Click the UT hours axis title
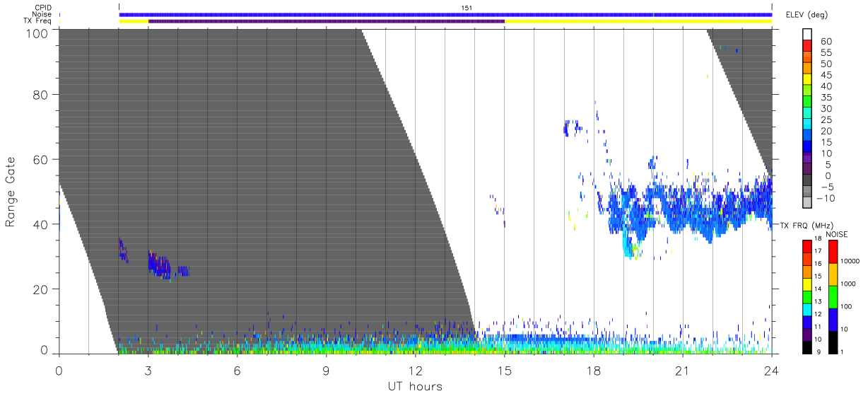This screenshot has width=868, height=401. pos(414,386)
